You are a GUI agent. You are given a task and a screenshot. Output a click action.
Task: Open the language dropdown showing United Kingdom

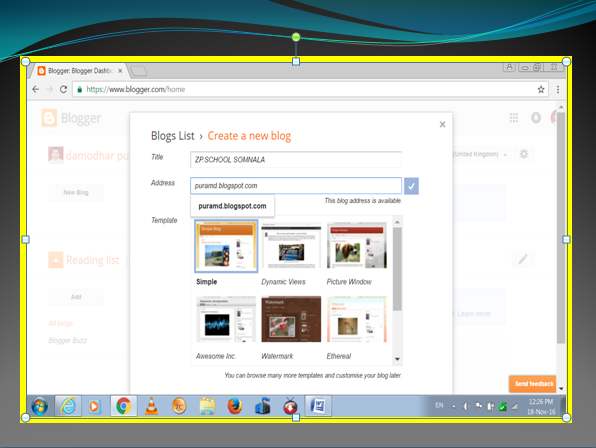(481, 154)
